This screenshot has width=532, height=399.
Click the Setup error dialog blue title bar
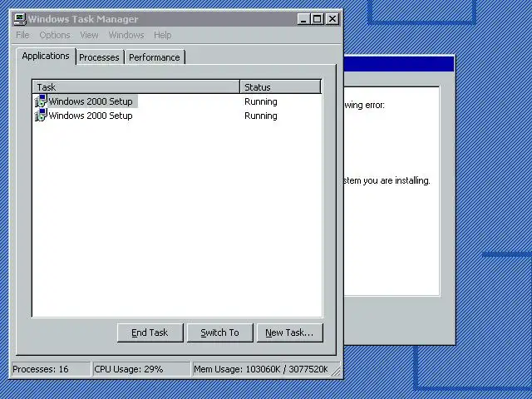[399, 64]
